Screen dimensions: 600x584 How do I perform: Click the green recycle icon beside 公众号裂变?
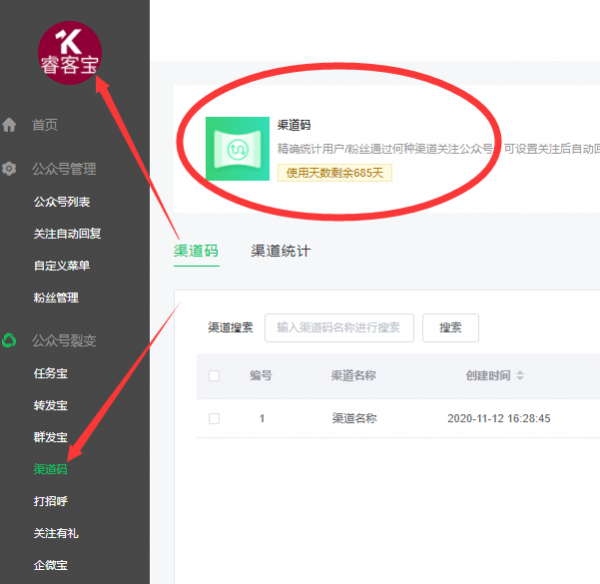click(10, 341)
